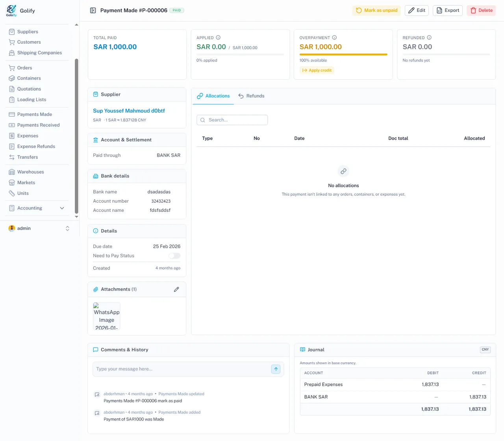Click the send message arrow button
This screenshot has height=441, width=504.
point(276,369)
